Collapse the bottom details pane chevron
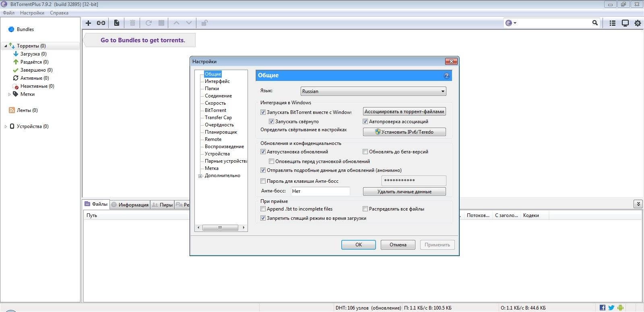 click(638, 204)
